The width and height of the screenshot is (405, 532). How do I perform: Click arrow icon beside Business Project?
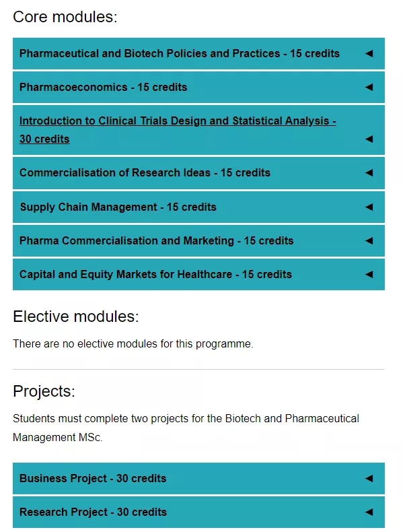coord(369,478)
